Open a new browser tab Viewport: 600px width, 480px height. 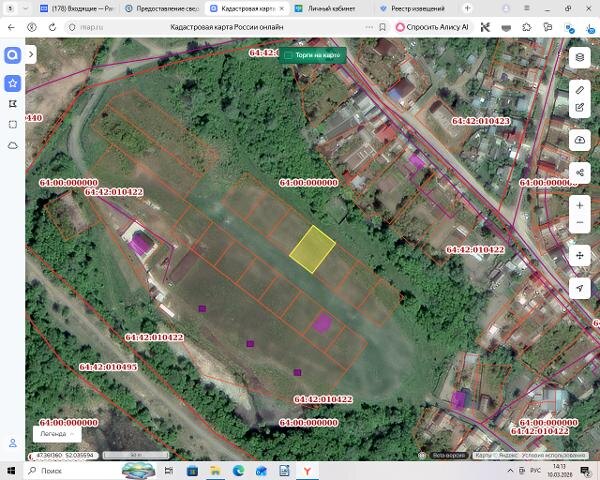(x=468, y=8)
